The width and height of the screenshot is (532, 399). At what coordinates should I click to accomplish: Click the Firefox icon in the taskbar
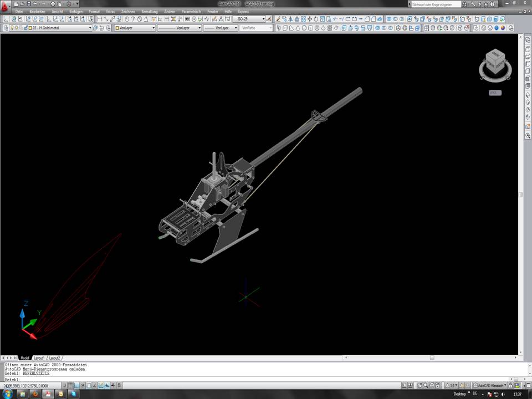(34, 394)
